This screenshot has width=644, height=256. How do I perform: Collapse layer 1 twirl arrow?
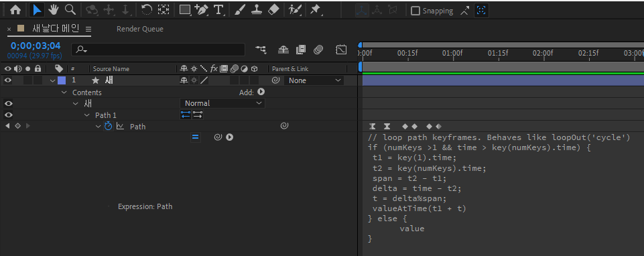click(x=52, y=80)
